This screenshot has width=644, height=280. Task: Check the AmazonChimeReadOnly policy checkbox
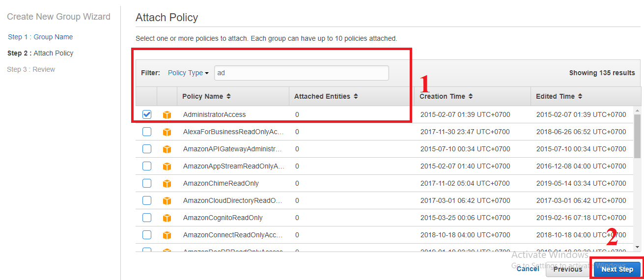point(147,183)
